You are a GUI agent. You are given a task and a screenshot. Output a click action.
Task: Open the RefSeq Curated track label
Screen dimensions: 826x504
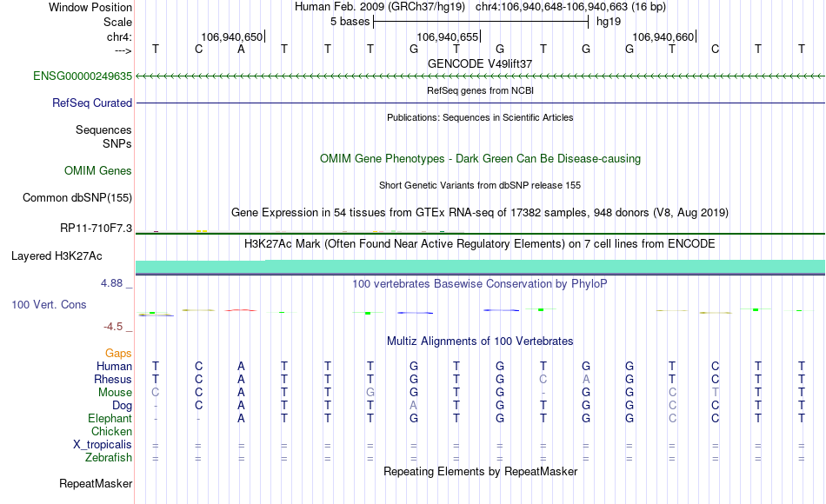(91, 103)
